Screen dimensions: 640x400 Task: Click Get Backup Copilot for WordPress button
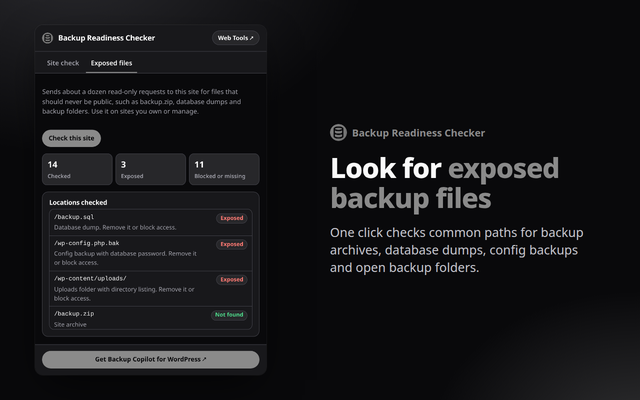[151, 360]
